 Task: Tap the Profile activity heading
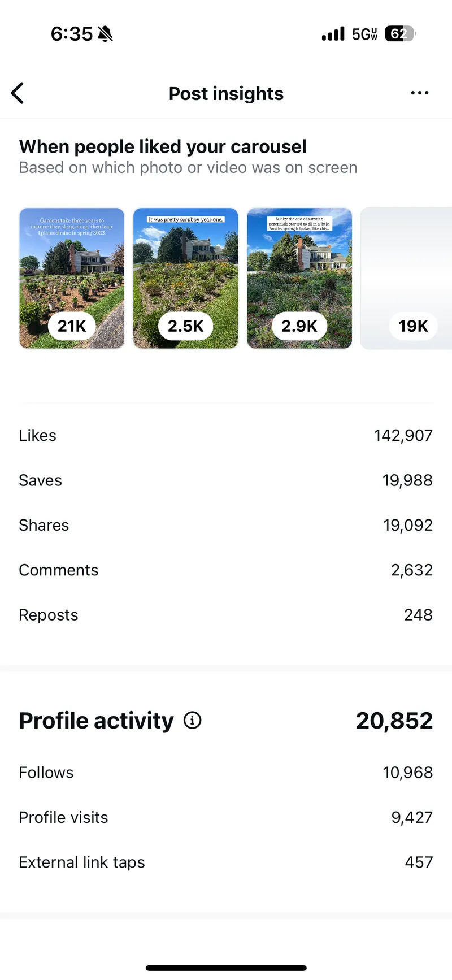click(x=96, y=721)
